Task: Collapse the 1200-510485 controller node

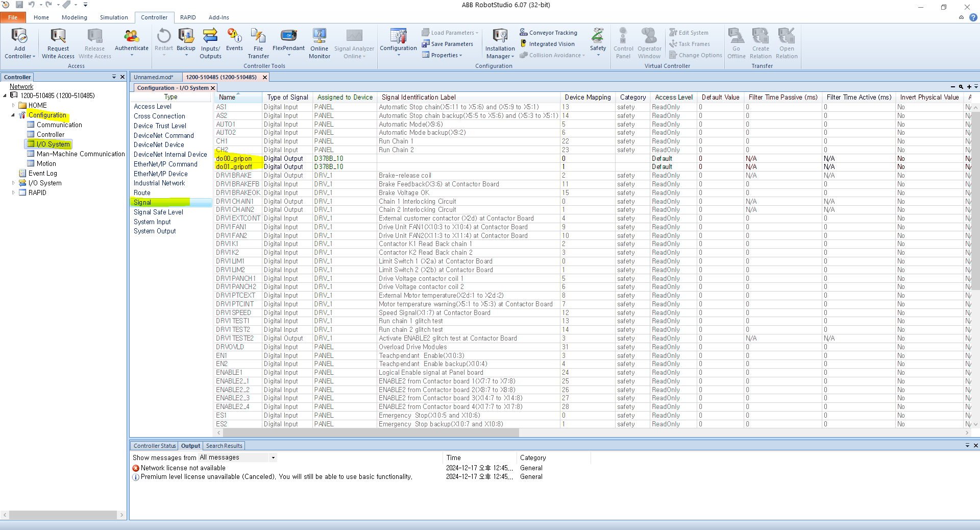Action: click(5, 95)
